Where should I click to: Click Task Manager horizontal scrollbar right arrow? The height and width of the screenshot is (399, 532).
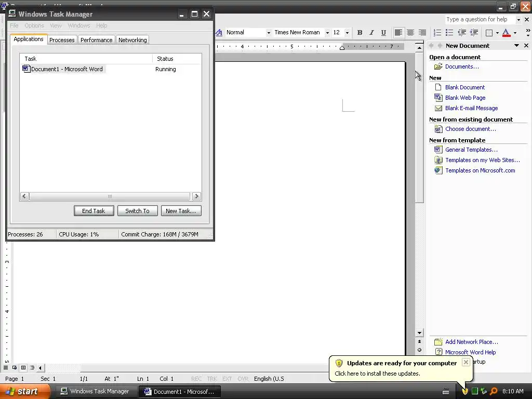click(x=196, y=196)
